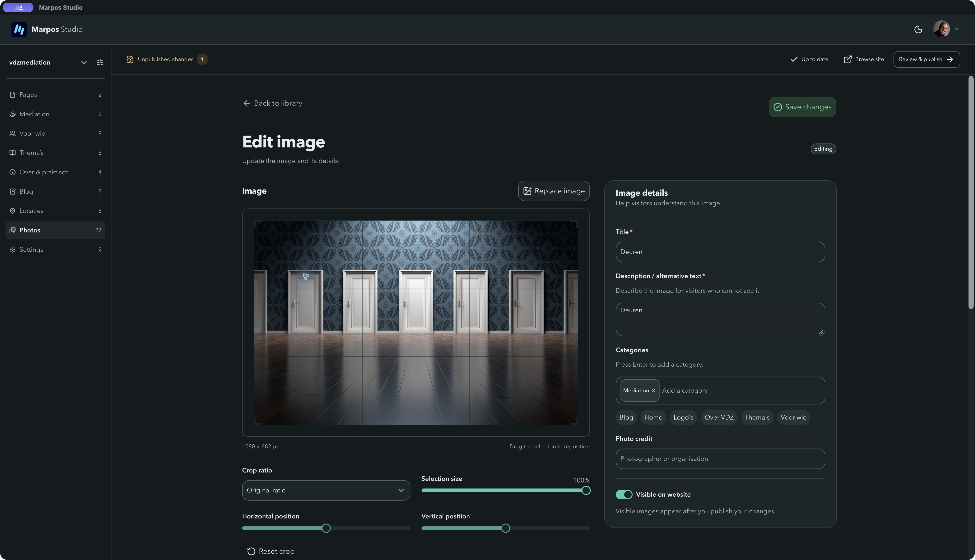975x560 pixels.
Task: Select Thema's in sidebar
Action: point(55,153)
